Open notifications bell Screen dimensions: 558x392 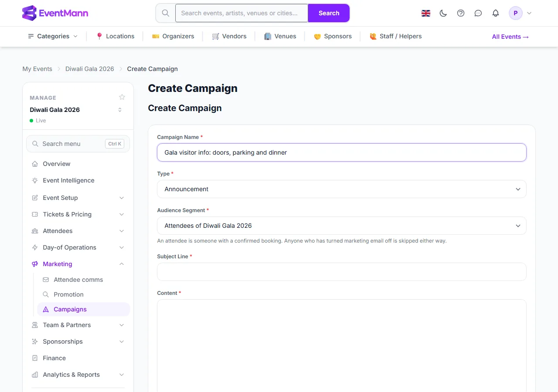point(496,13)
